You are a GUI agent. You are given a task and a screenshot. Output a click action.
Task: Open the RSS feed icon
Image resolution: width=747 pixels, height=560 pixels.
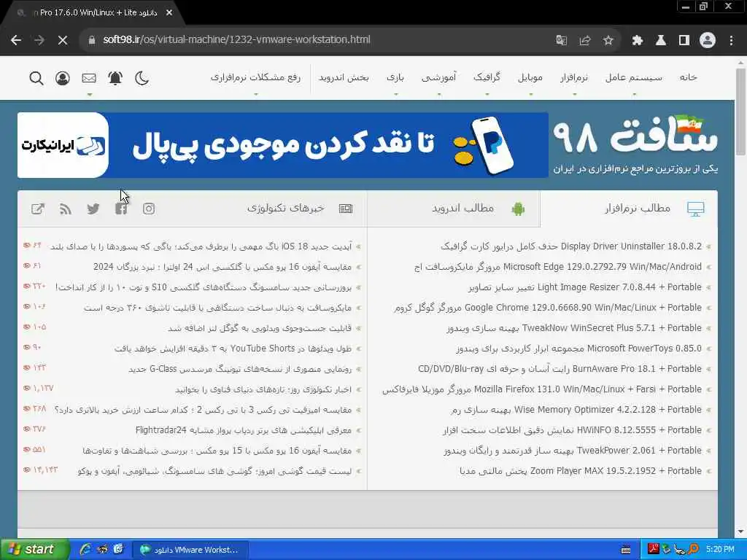coord(65,209)
